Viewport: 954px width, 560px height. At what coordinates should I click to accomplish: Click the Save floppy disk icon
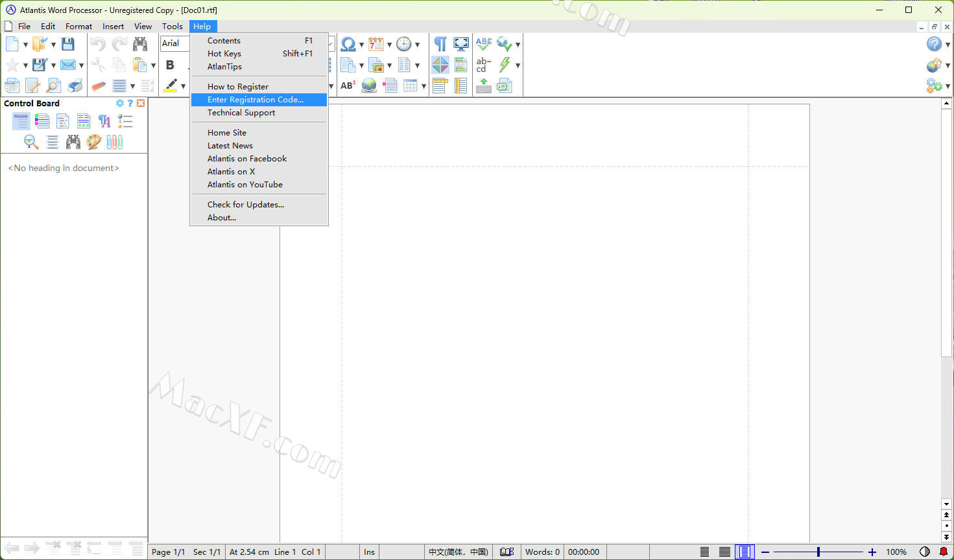click(68, 44)
